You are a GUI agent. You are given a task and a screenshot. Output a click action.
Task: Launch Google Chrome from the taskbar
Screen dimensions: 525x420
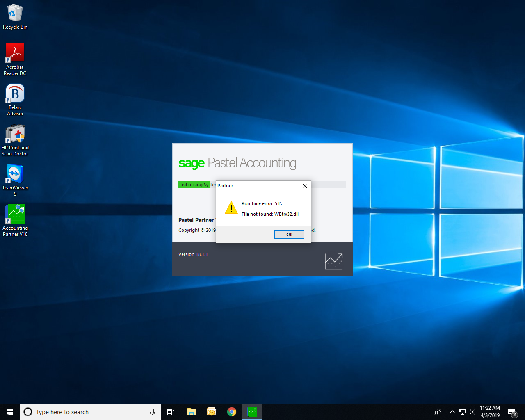pyautogui.click(x=232, y=412)
